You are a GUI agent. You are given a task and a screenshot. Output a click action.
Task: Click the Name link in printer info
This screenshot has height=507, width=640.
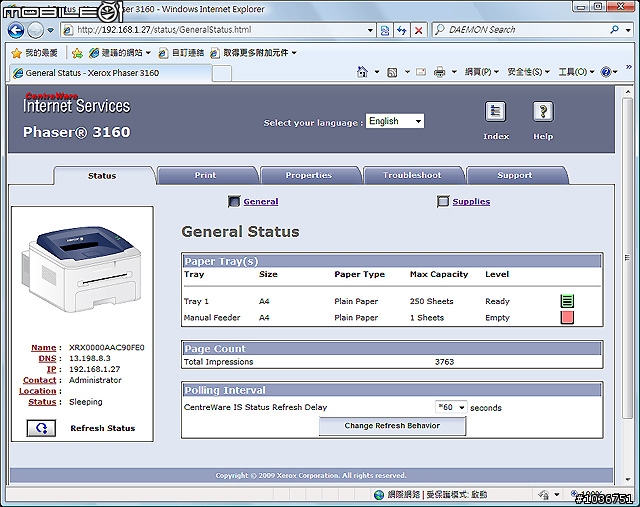coord(43,347)
